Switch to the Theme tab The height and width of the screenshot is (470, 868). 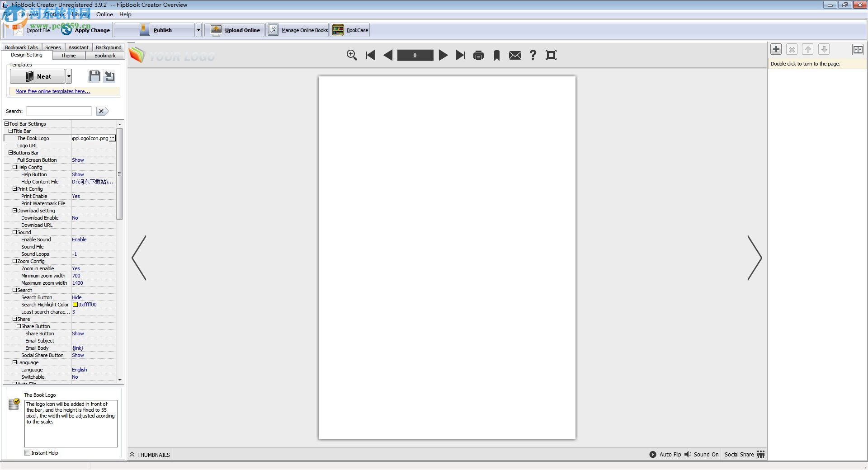[68, 55]
